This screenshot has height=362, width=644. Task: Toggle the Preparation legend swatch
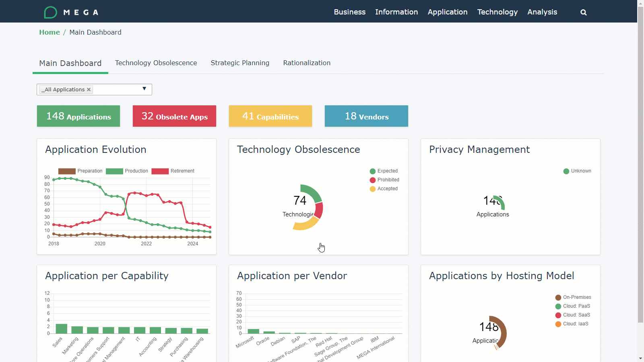coord(67,171)
